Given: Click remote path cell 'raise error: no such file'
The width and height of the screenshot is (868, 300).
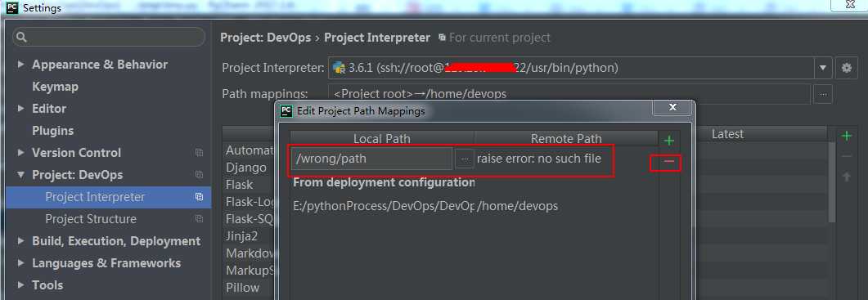Looking at the screenshot, I should [x=539, y=159].
